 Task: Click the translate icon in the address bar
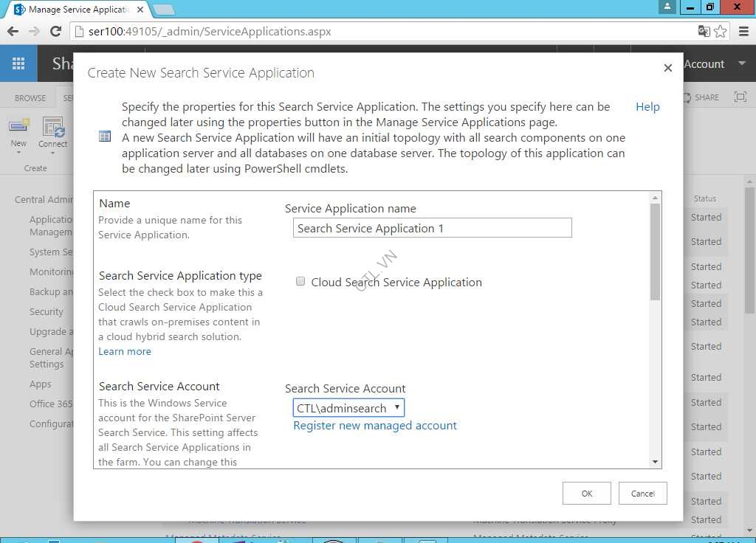(704, 31)
